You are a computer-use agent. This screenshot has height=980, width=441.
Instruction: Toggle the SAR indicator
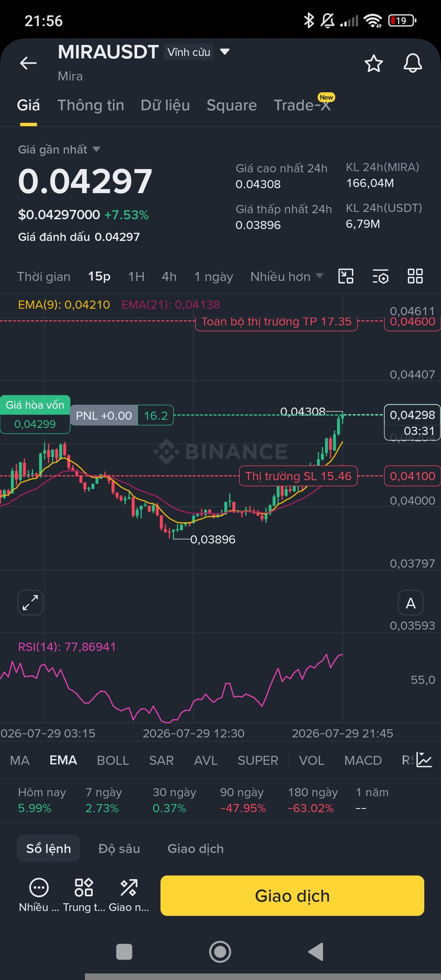pyautogui.click(x=161, y=760)
